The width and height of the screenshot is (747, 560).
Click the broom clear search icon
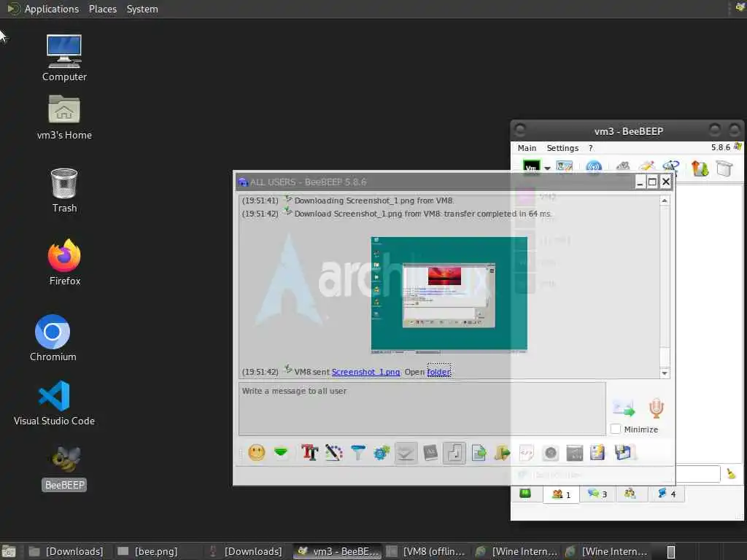tap(731, 474)
